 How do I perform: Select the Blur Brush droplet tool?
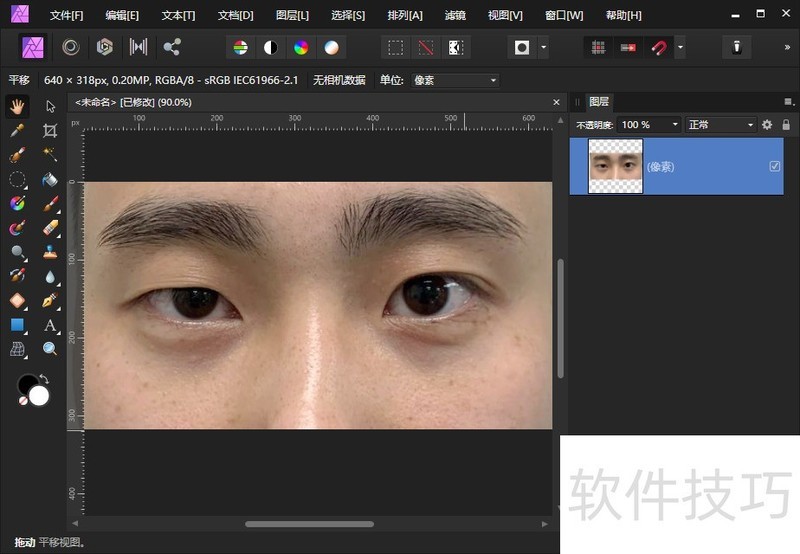coord(50,276)
